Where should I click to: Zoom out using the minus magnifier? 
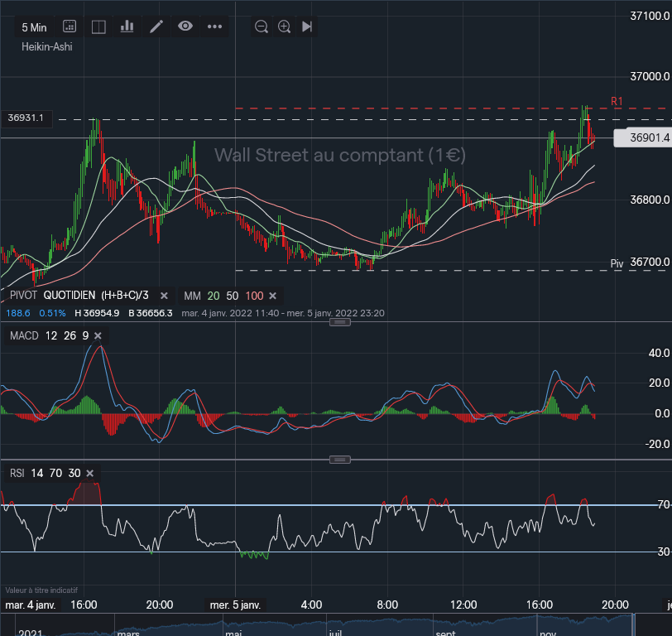(261, 26)
